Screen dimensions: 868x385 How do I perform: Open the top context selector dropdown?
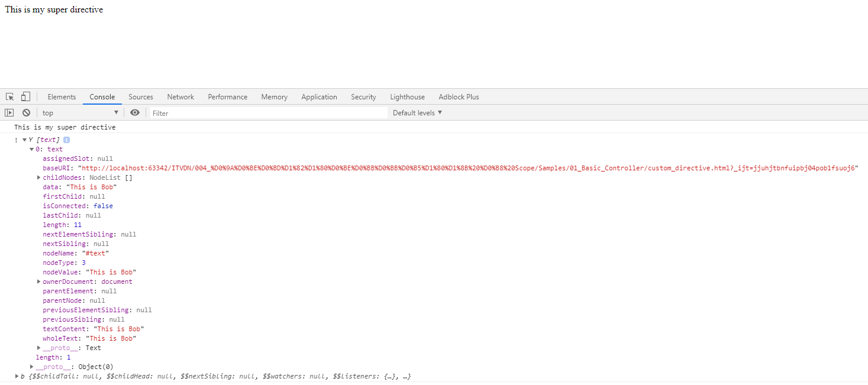click(80, 113)
